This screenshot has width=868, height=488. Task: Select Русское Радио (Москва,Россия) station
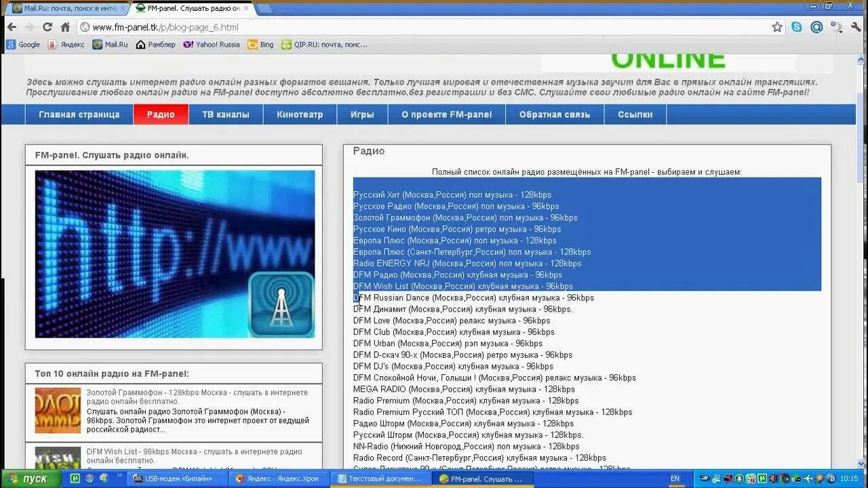click(456, 206)
